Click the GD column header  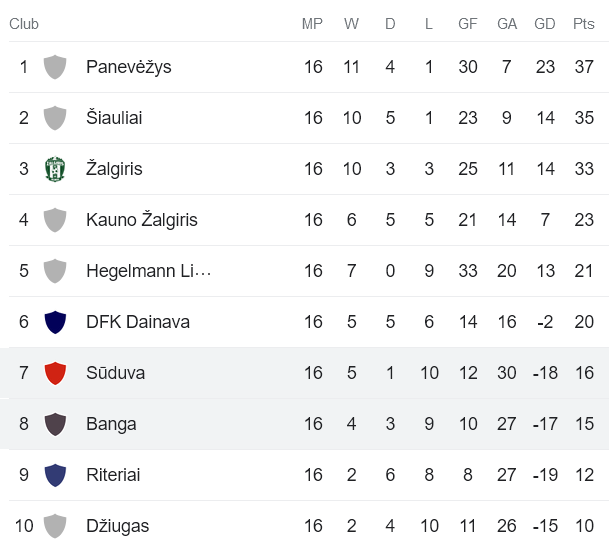(x=545, y=24)
